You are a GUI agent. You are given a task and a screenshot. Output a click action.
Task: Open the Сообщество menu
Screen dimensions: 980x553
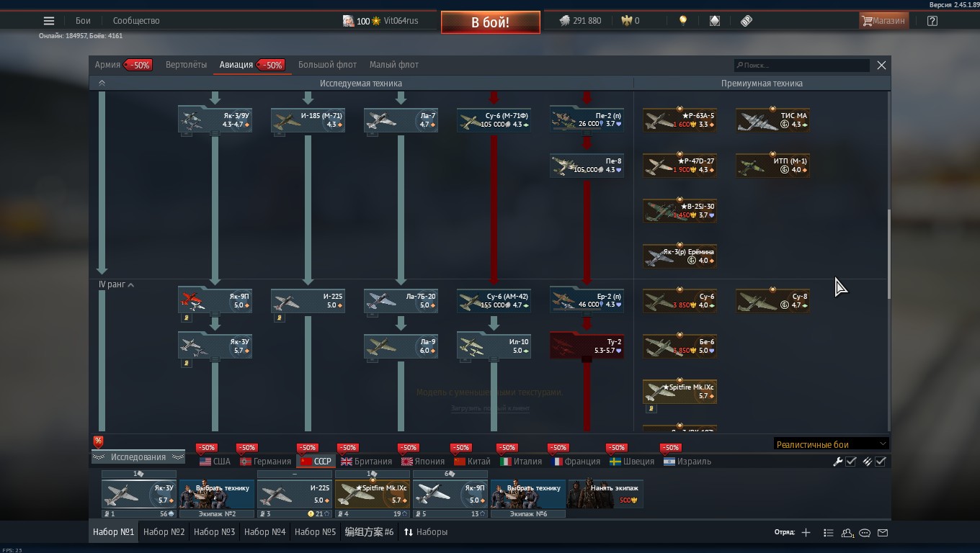(136, 21)
